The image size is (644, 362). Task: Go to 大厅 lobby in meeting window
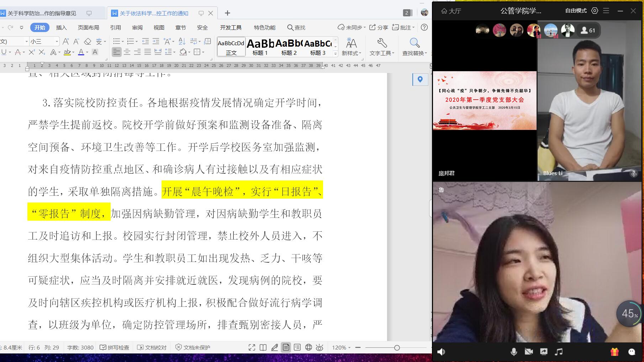pos(451,11)
